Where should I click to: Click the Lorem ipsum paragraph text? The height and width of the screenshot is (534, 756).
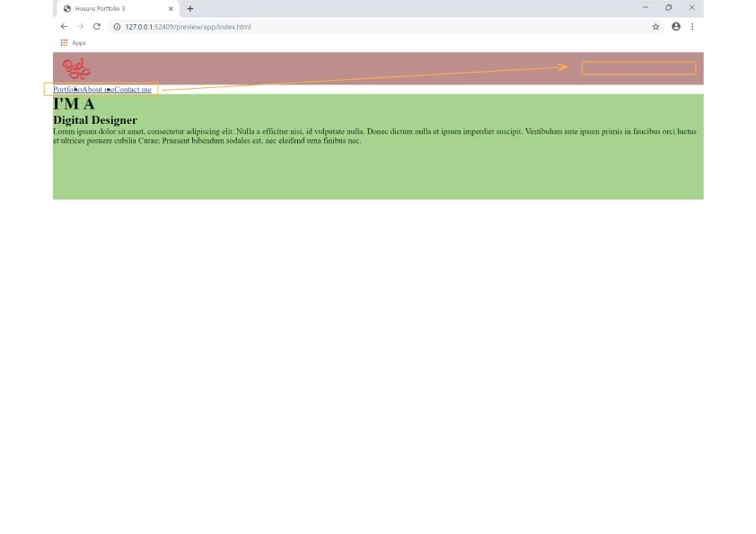(x=374, y=136)
